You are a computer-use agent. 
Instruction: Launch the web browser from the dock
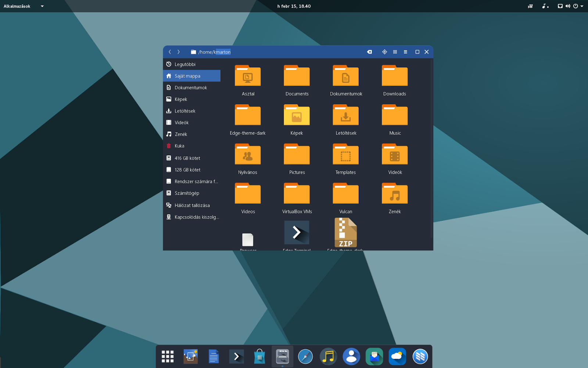click(305, 356)
